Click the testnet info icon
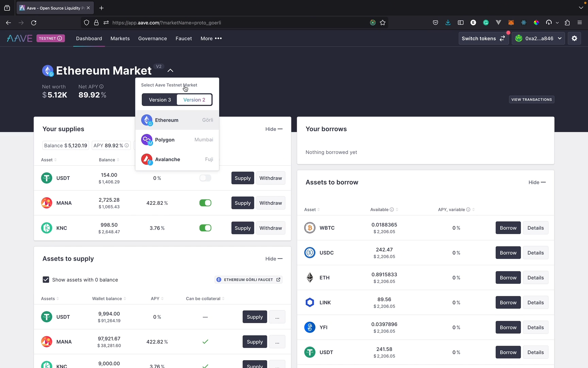588x368 pixels. [x=60, y=39]
